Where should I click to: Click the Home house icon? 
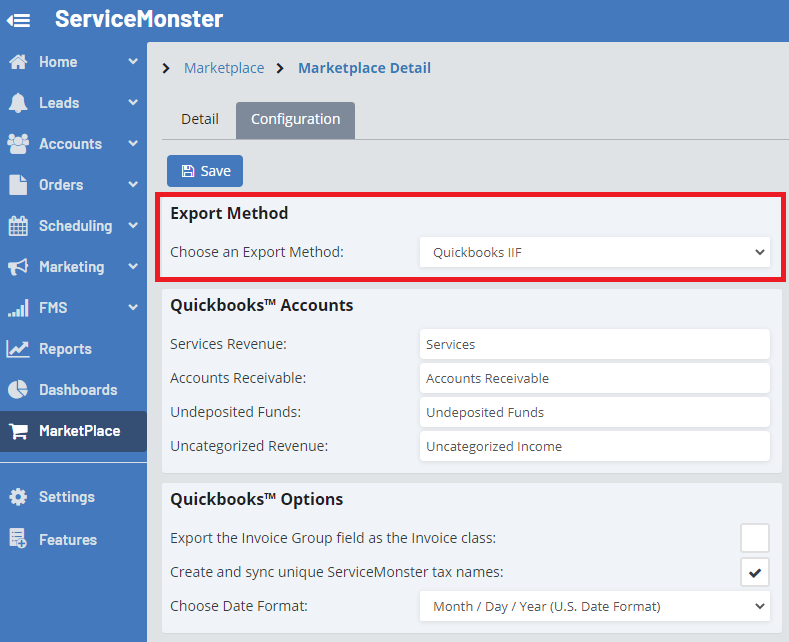tap(18, 62)
